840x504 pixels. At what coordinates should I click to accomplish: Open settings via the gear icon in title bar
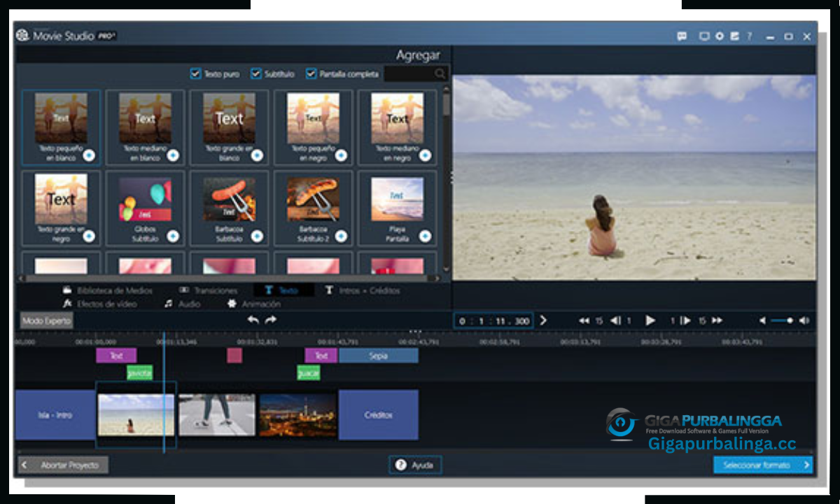coord(719,36)
